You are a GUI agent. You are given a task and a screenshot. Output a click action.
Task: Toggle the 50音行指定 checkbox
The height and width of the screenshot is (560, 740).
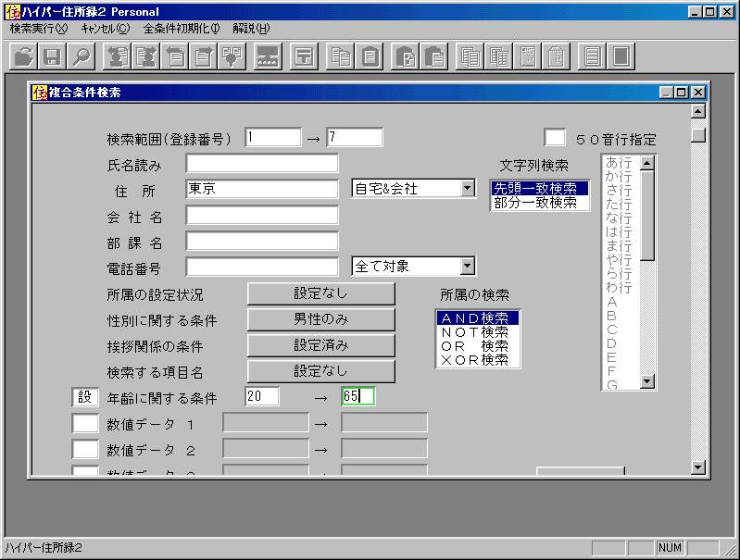(x=555, y=138)
